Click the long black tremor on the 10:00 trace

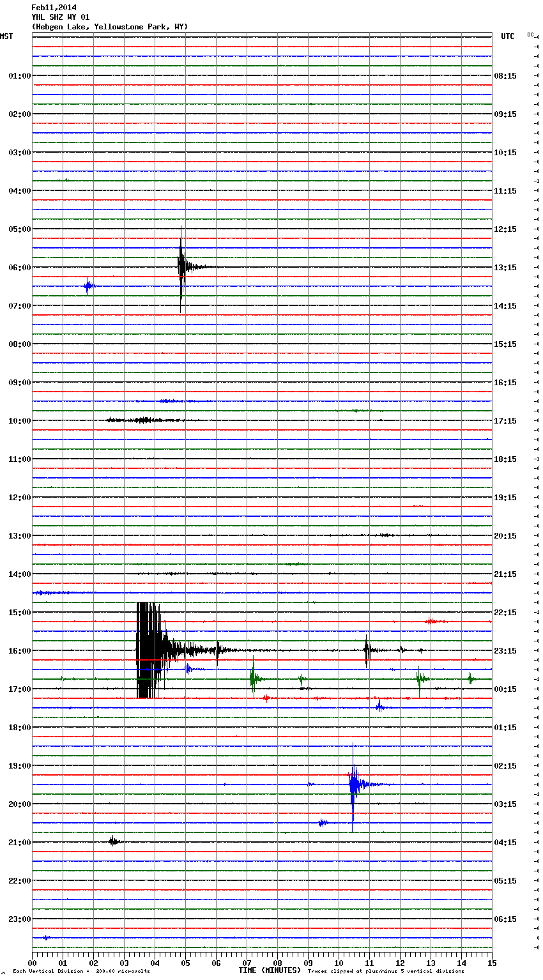pos(146,420)
